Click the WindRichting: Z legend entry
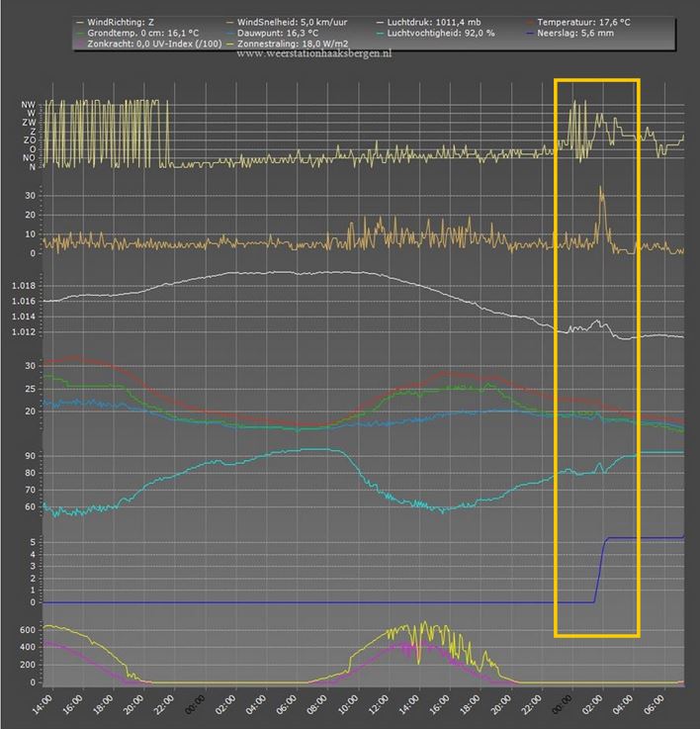The image size is (700, 729). click(116, 22)
